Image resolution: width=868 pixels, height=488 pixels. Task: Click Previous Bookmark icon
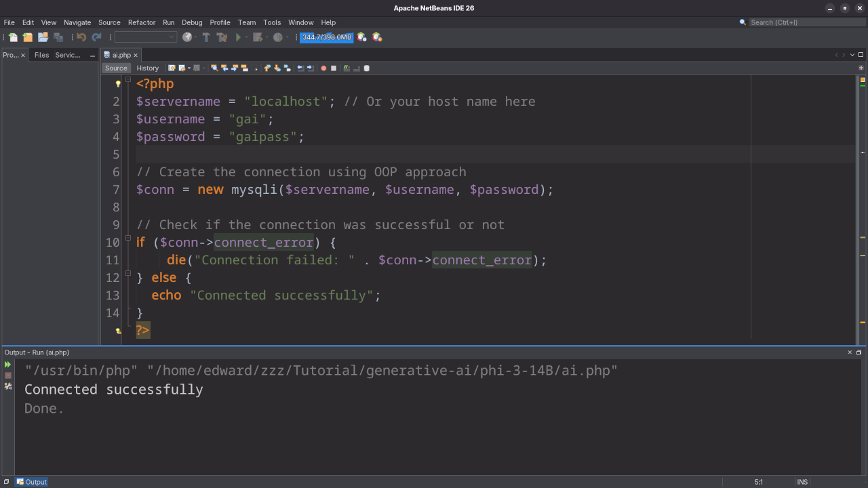coord(267,68)
